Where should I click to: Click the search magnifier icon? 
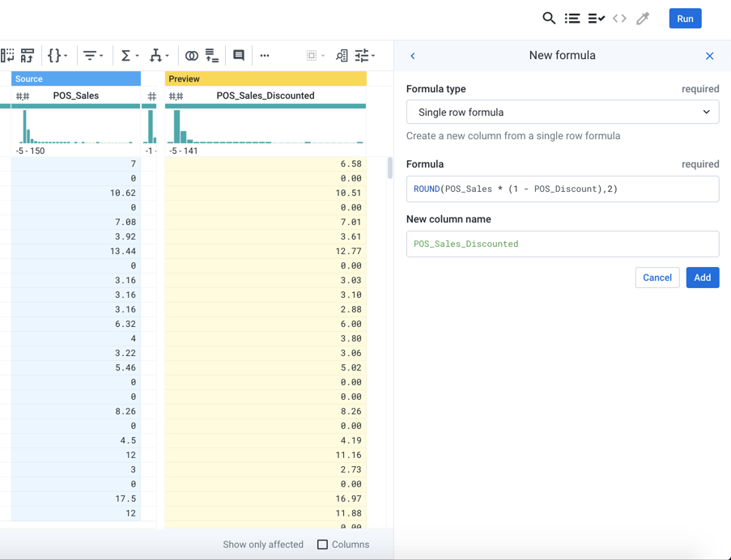coord(550,18)
